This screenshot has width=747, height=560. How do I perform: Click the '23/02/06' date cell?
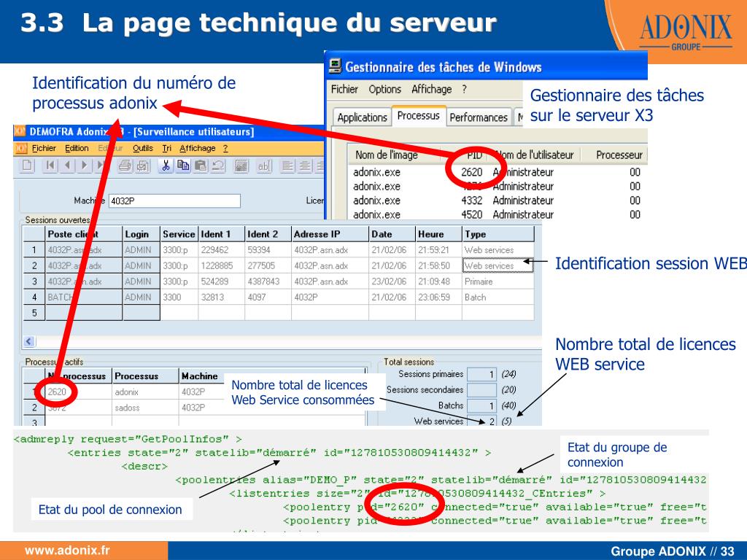(392, 281)
